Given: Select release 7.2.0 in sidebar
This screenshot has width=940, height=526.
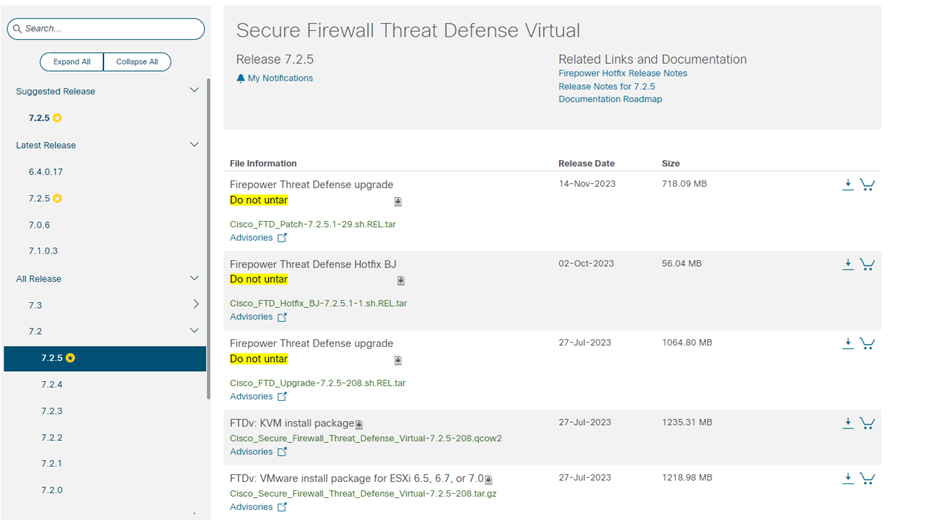Looking at the screenshot, I should (52, 490).
